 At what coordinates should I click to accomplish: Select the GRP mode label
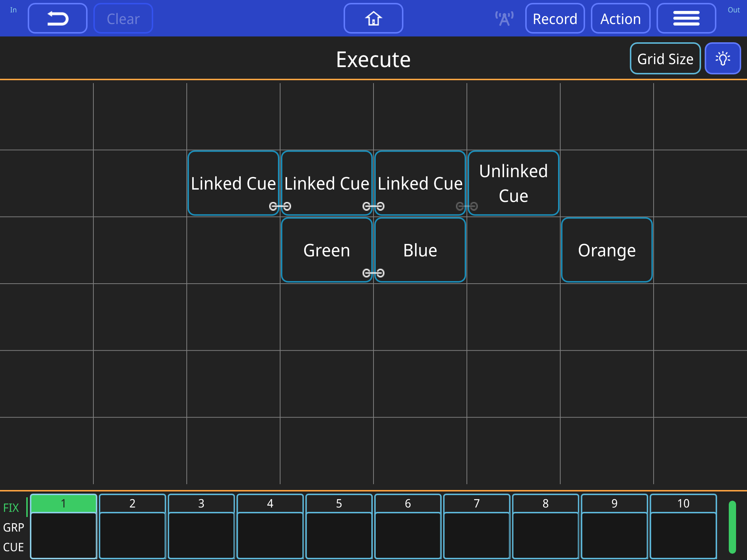coord(13,527)
